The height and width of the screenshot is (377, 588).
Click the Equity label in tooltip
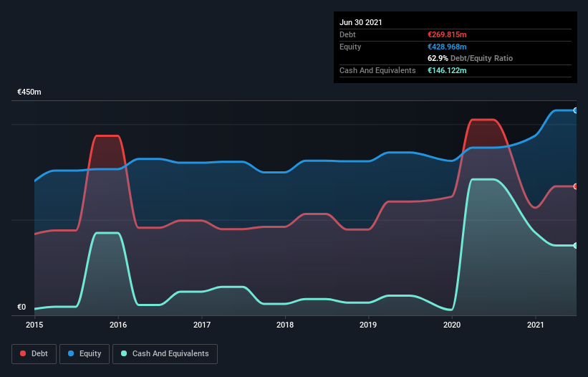tap(350, 47)
